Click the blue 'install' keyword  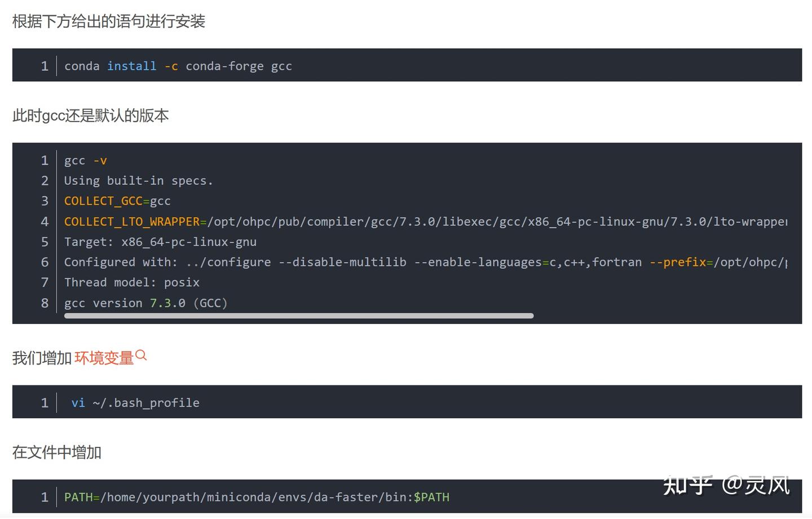click(131, 66)
